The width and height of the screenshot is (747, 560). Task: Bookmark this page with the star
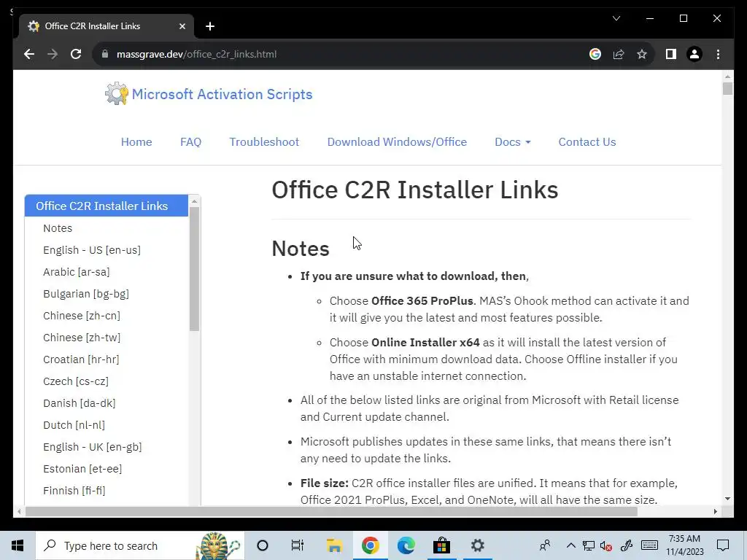pos(642,54)
